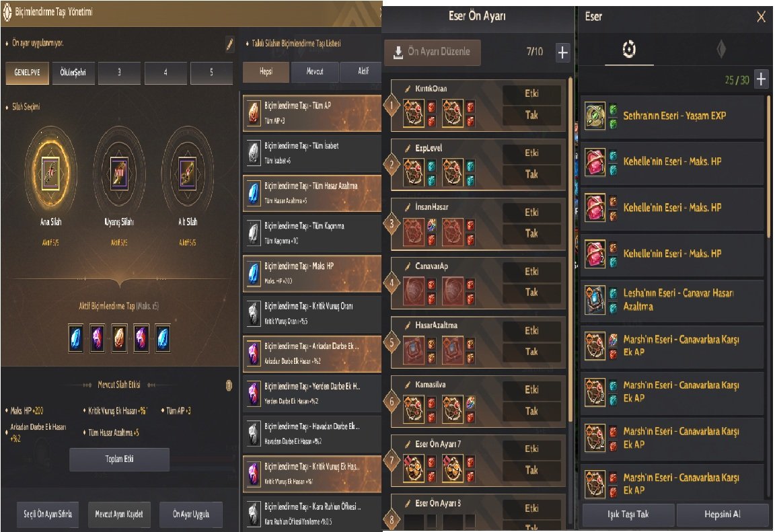Viewport: 775px width, 532px height.
Task: Rename the KıritikOran preset via pencil icon
Action: [x=408, y=89]
